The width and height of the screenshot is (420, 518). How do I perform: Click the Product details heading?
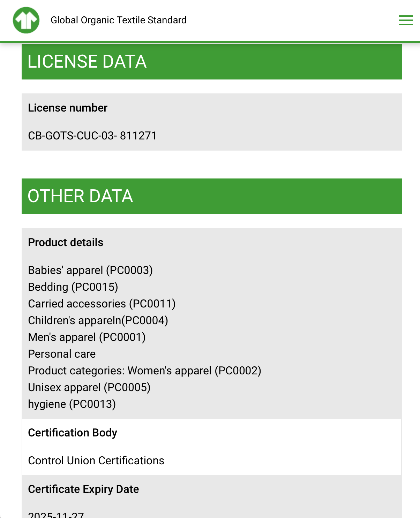click(66, 243)
